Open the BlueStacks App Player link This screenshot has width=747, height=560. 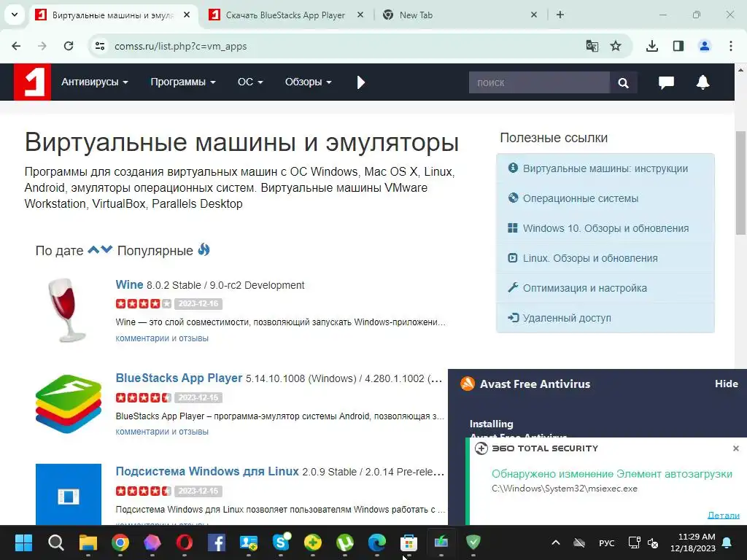(179, 378)
